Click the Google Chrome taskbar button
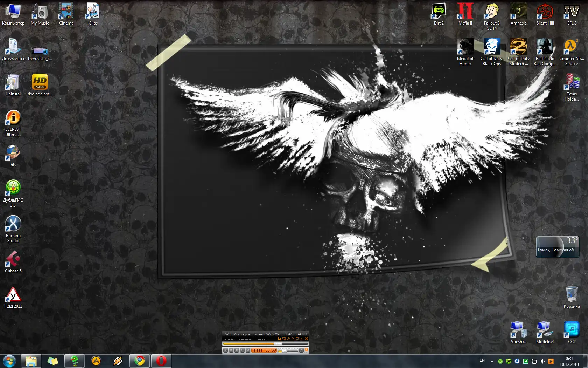Screen dimensions: 588x368 tap(140, 361)
